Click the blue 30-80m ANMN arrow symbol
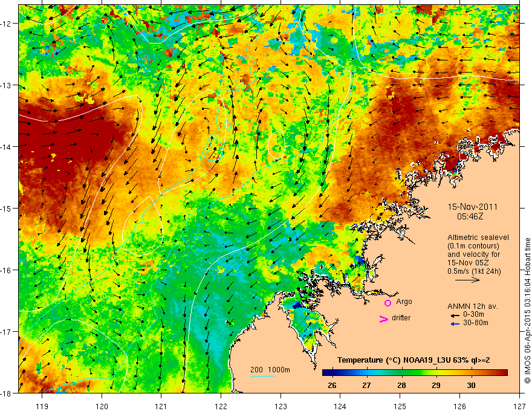 [455, 324]
